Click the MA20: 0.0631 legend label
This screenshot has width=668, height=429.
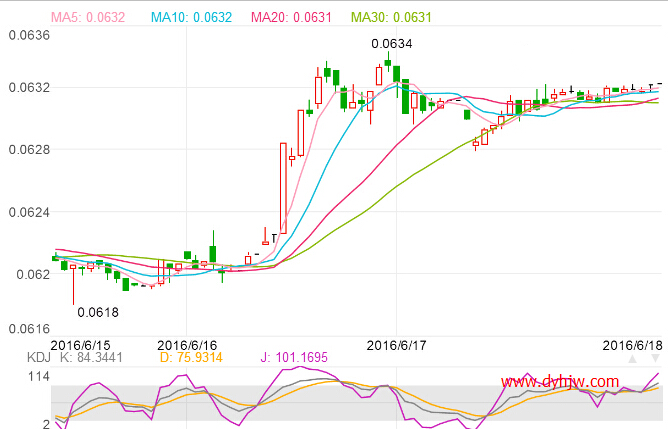(291, 17)
